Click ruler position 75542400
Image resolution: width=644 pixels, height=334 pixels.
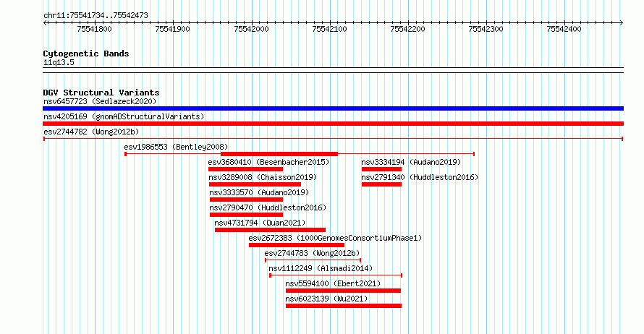tap(564, 29)
